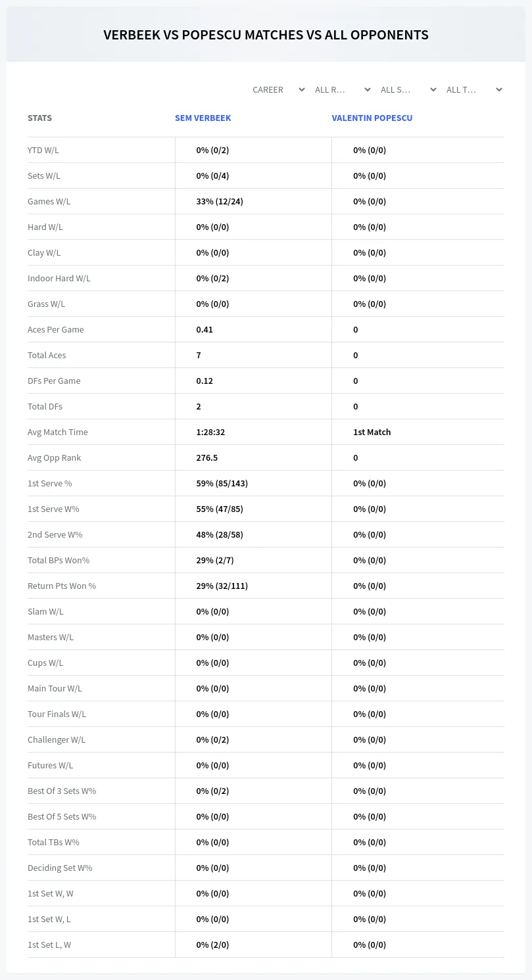This screenshot has height=980, width=532.
Task: Click the chevron arrow beside ALL T...
Action: pyautogui.click(x=498, y=89)
